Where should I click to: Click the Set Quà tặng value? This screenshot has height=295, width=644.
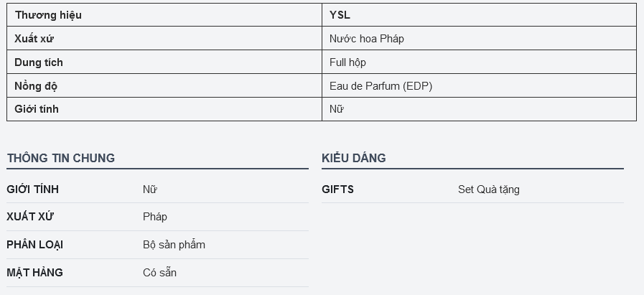[489, 189]
